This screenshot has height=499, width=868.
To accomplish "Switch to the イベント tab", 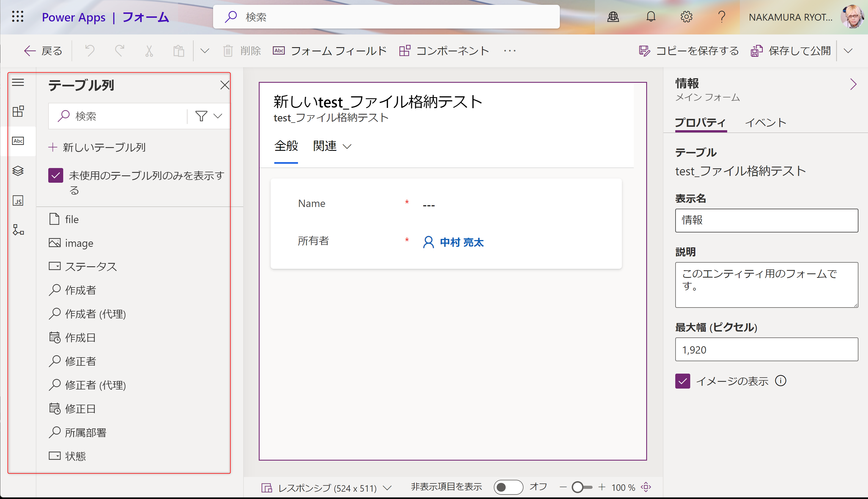I will (766, 123).
